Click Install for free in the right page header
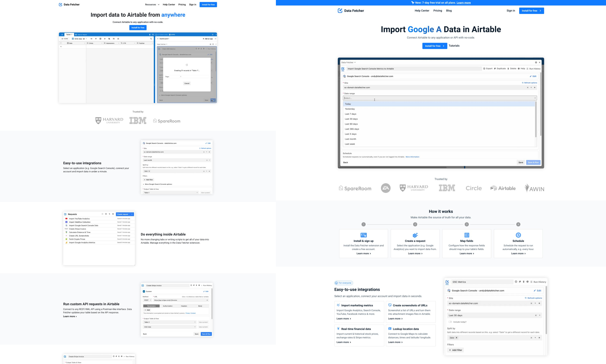This screenshot has height=364, width=606. (531, 11)
